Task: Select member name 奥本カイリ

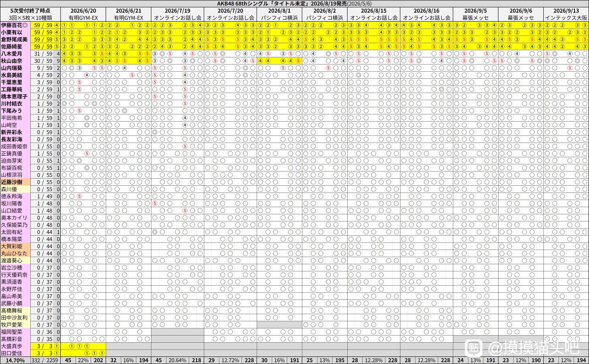Action: click(x=14, y=218)
